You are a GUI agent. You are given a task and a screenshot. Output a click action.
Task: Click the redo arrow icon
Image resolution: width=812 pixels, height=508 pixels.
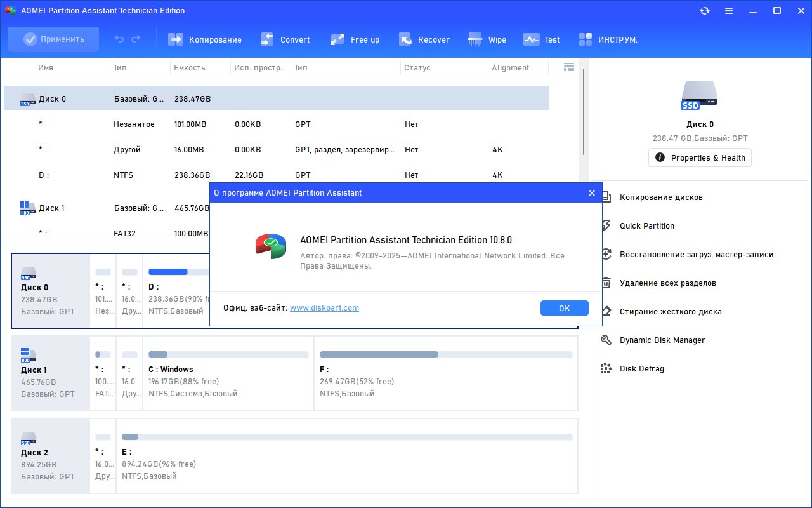tap(136, 39)
